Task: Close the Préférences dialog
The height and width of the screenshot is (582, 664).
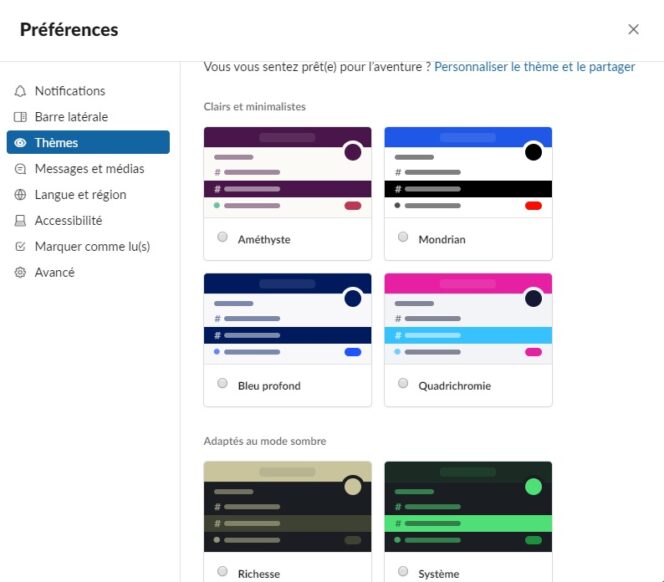Action: point(634,29)
